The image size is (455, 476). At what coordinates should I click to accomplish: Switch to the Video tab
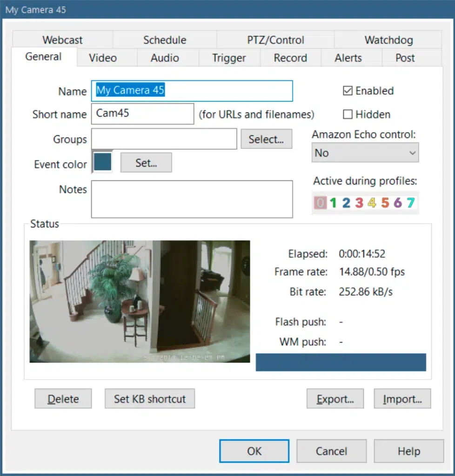(x=103, y=58)
